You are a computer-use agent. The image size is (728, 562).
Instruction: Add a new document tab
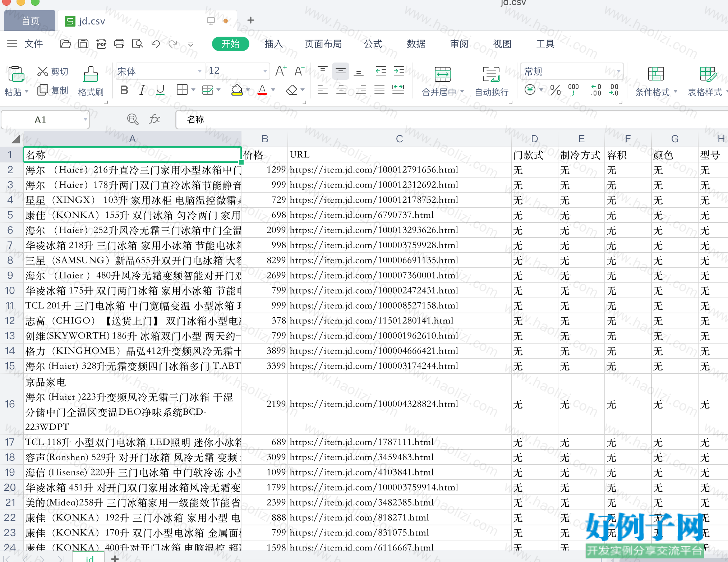click(x=251, y=20)
